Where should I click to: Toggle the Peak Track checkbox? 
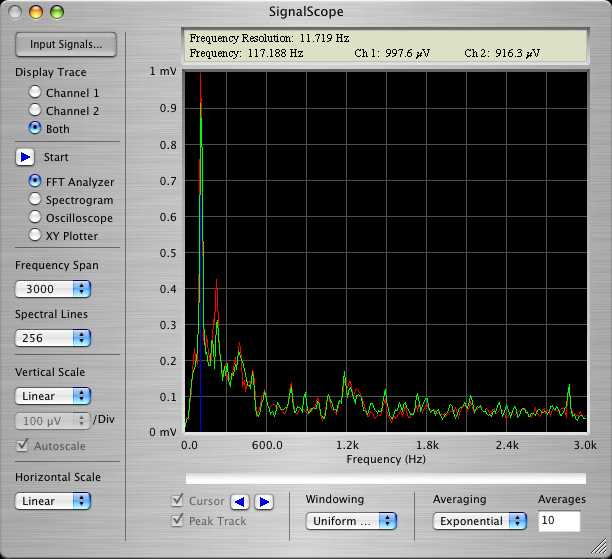[x=179, y=520]
